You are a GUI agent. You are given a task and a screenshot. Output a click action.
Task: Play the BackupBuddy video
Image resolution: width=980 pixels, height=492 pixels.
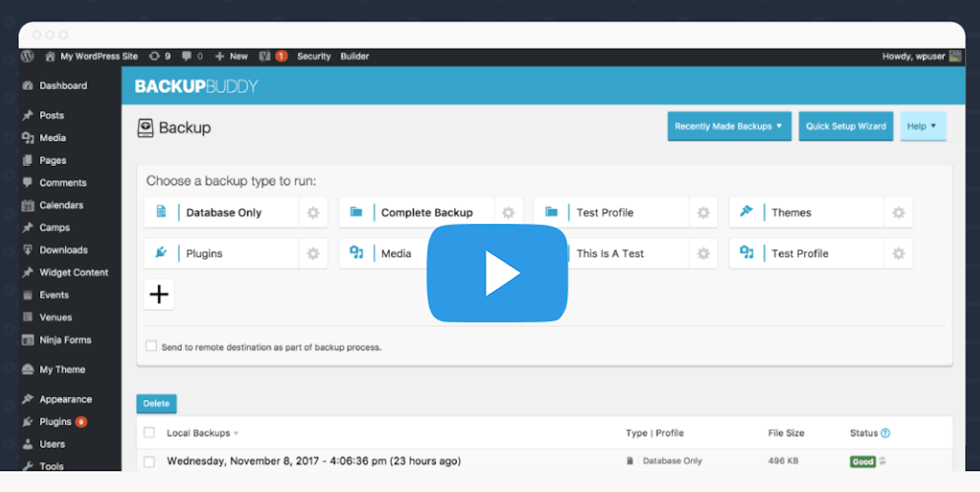[497, 273]
